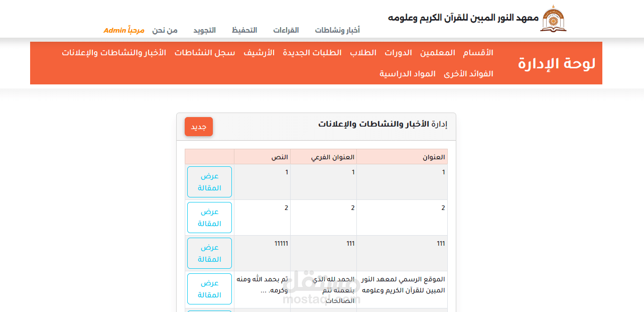Click the النص column header

pyautogui.click(x=263, y=157)
